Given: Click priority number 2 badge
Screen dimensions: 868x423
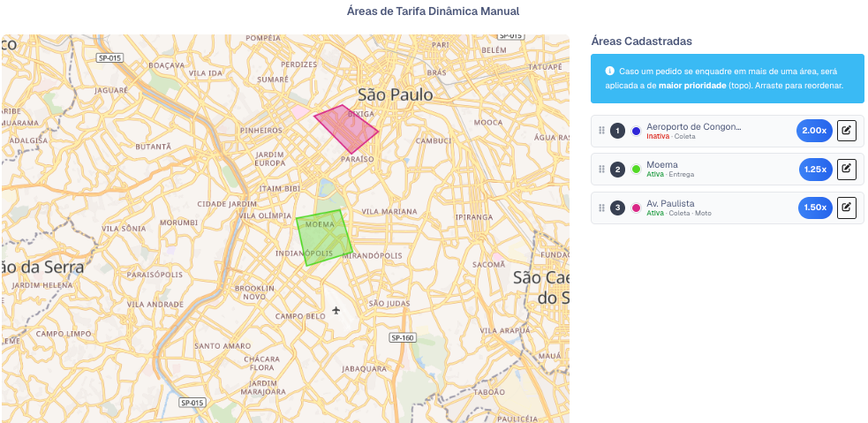Looking at the screenshot, I should tap(618, 170).
